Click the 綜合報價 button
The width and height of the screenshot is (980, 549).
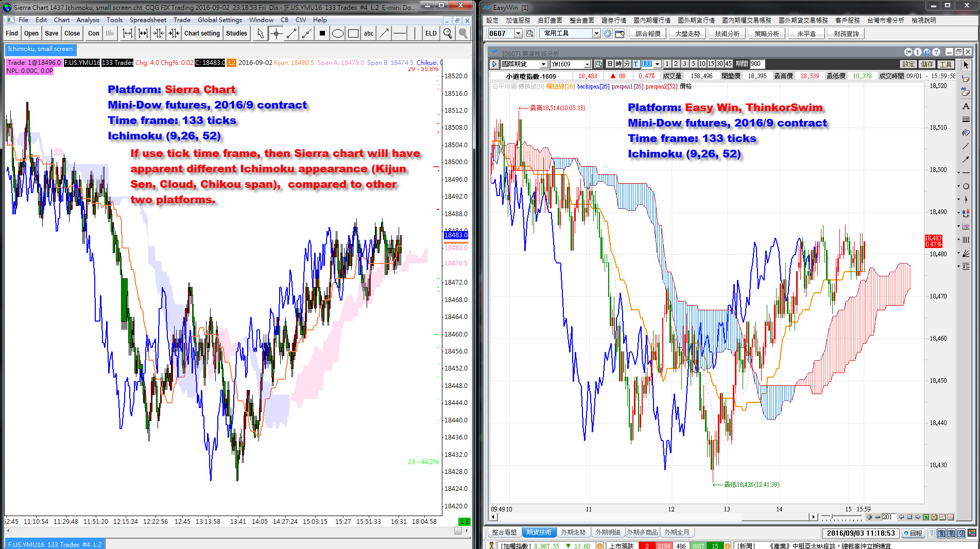[x=648, y=33]
